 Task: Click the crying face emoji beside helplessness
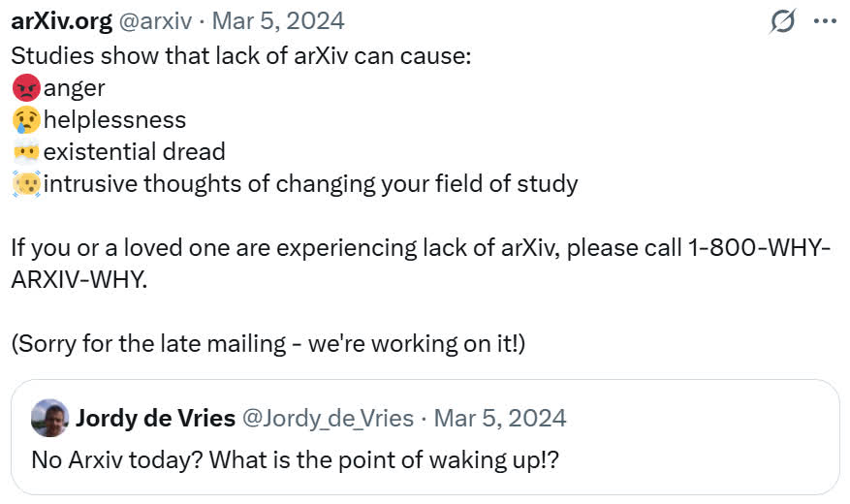pyautogui.click(x=26, y=121)
